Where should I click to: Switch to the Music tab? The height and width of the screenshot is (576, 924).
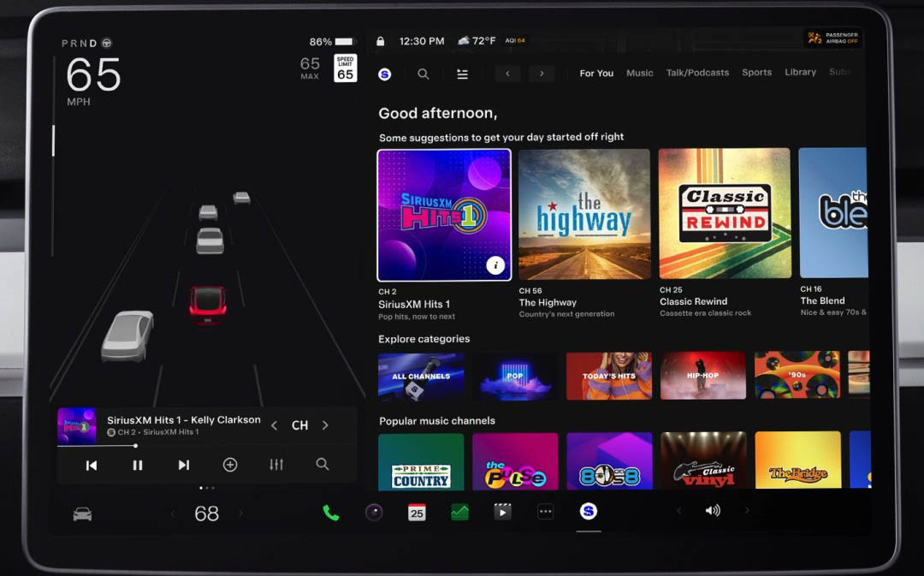pyautogui.click(x=639, y=74)
